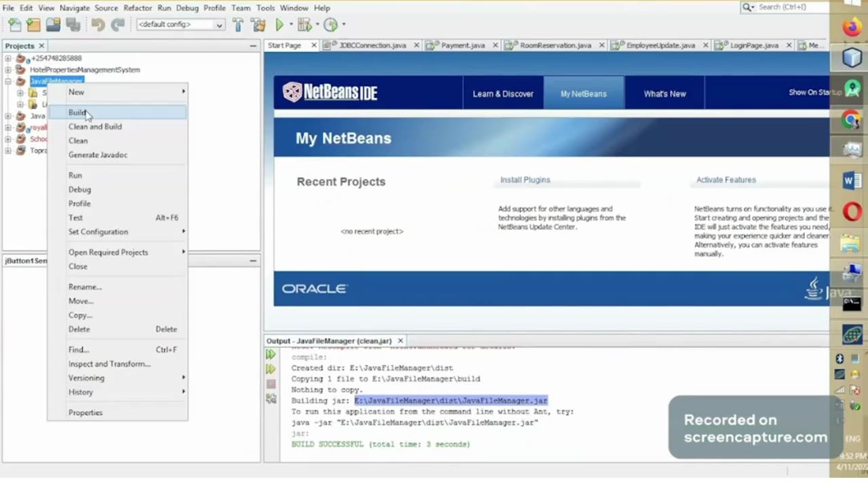Click the Debug Project toolbar icon
This screenshot has width=868, height=488.
pos(304,25)
